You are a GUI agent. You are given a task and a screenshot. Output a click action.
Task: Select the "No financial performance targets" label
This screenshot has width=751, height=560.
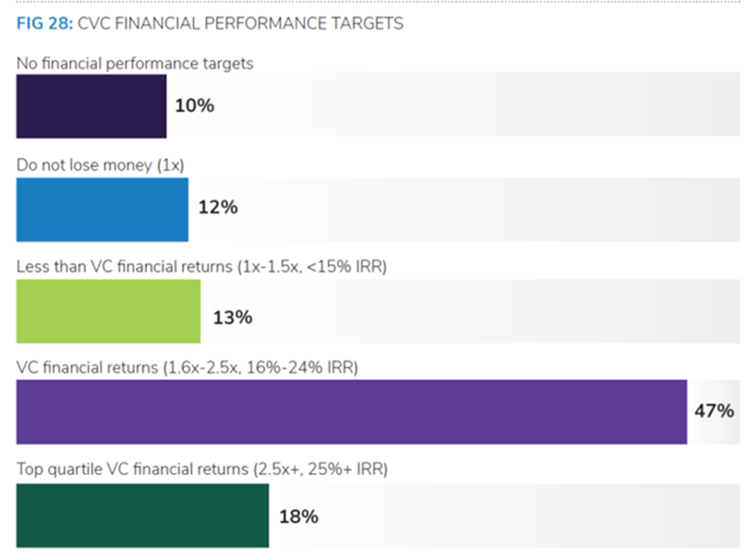(135, 63)
